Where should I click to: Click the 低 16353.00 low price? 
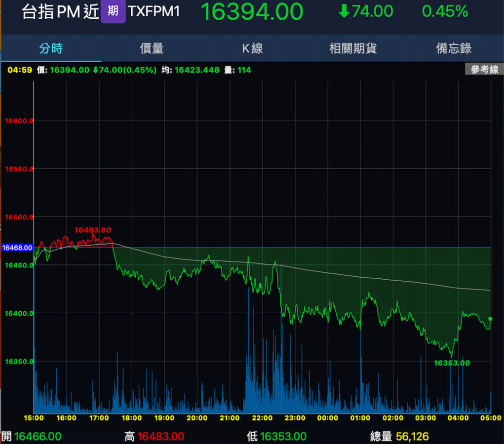click(277, 437)
